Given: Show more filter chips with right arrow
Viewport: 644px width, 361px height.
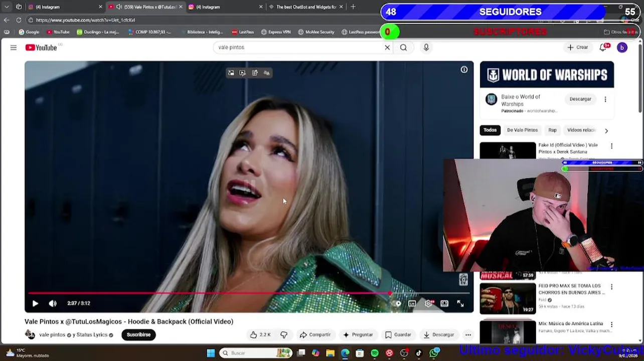Looking at the screenshot, I should point(606,130).
